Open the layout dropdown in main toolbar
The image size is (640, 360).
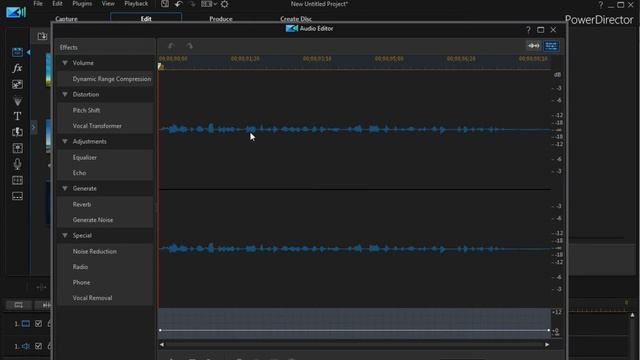[x=209, y=4]
